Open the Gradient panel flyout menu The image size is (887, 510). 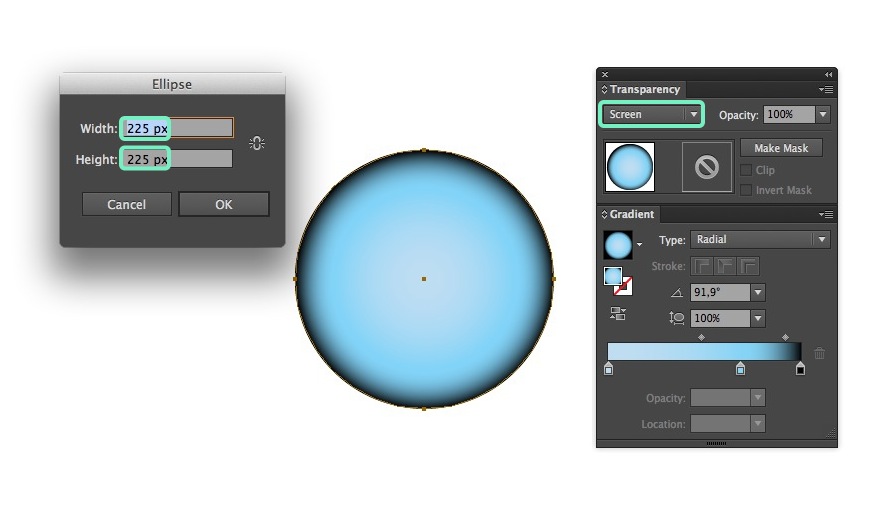pos(826,214)
